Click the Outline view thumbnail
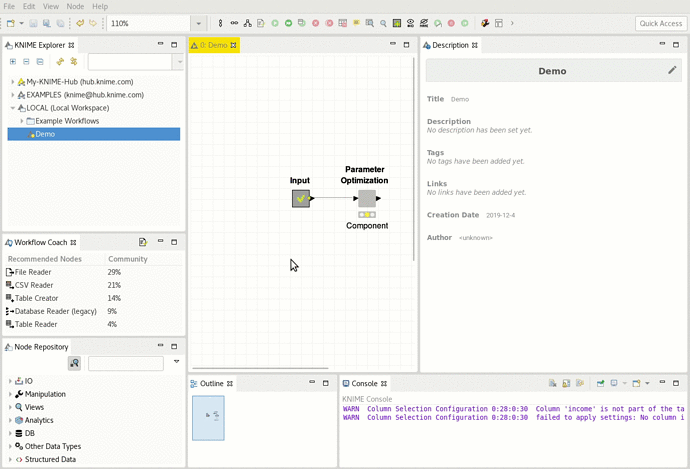 (x=208, y=418)
